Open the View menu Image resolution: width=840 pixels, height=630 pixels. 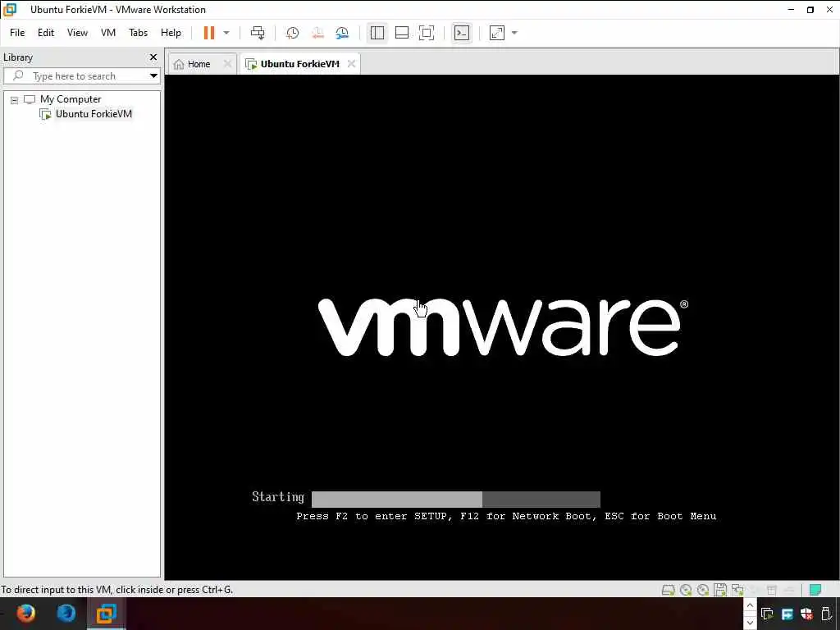(x=77, y=33)
